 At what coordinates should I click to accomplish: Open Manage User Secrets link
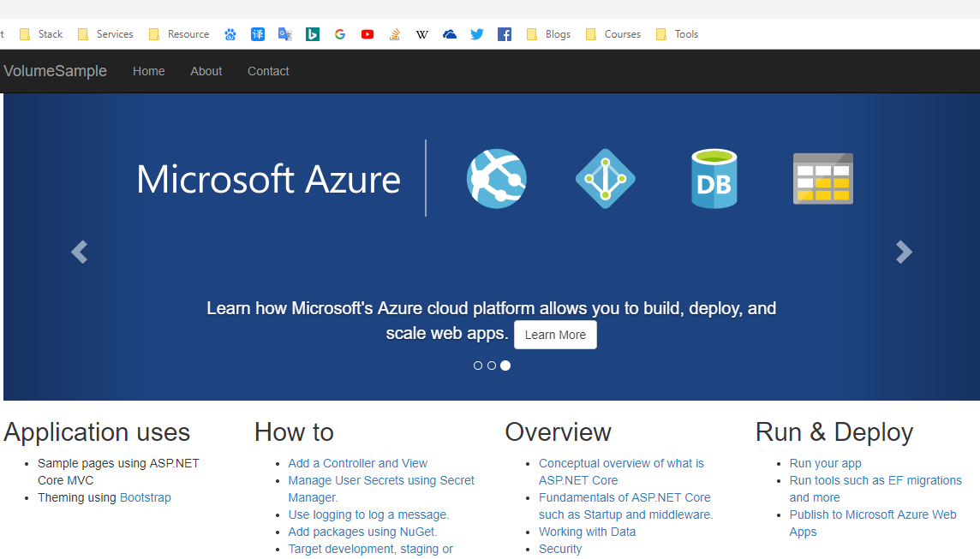[381, 489]
